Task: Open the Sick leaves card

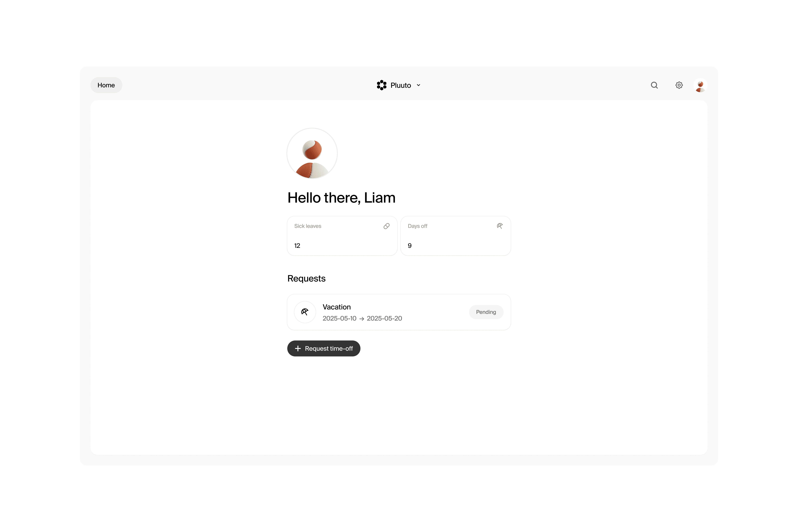Action: click(x=342, y=236)
